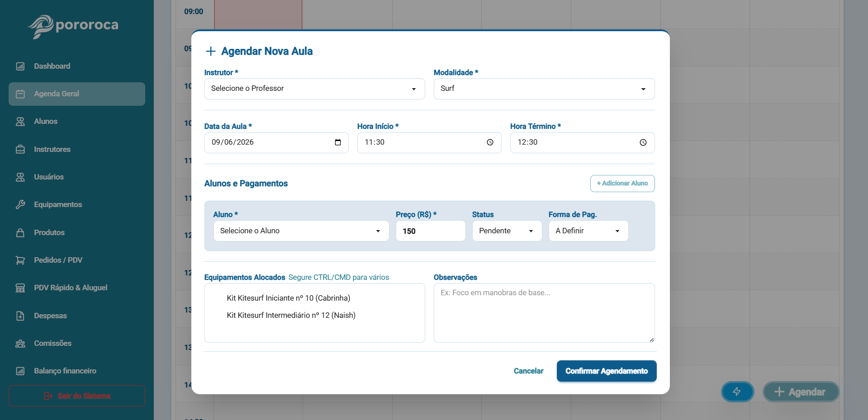This screenshot has width=868, height=420.
Task: Open the Forma de Pag. dropdown
Action: (588, 231)
